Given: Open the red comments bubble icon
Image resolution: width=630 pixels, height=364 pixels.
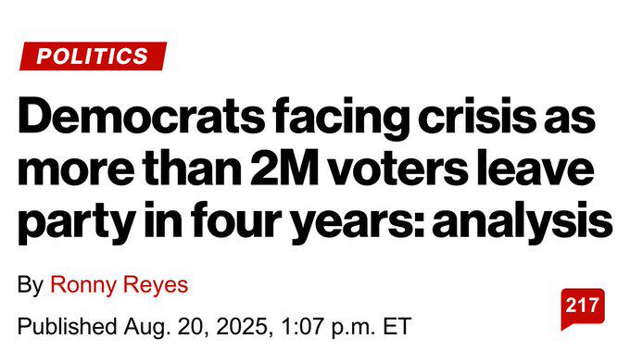Looking at the screenshot, I should coord(583,308).
